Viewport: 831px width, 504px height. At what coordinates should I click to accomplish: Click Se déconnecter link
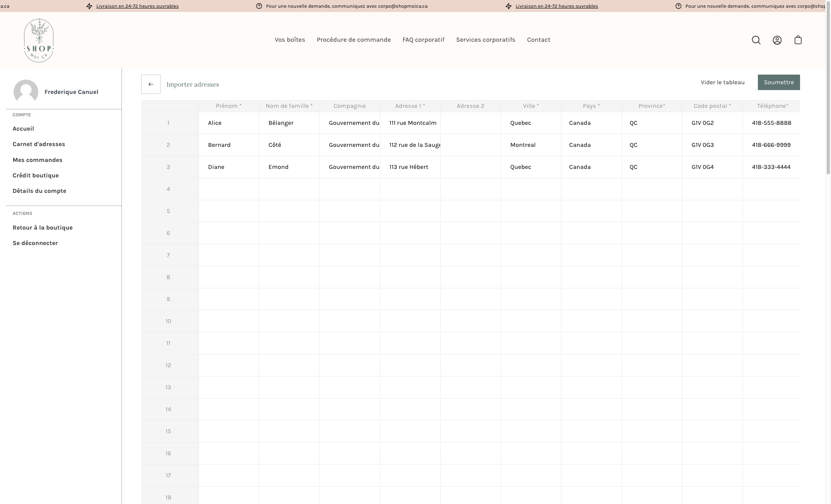click(x=35, y=243)
